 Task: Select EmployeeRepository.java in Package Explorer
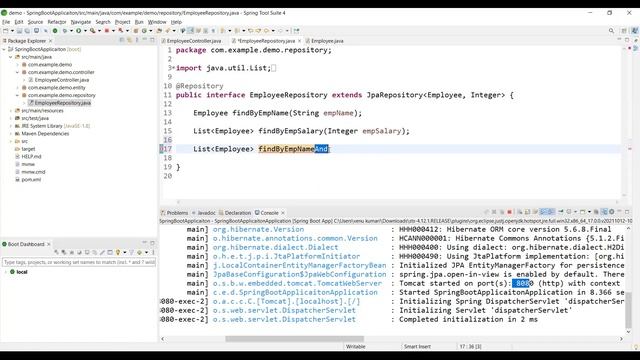pos(62,103)
